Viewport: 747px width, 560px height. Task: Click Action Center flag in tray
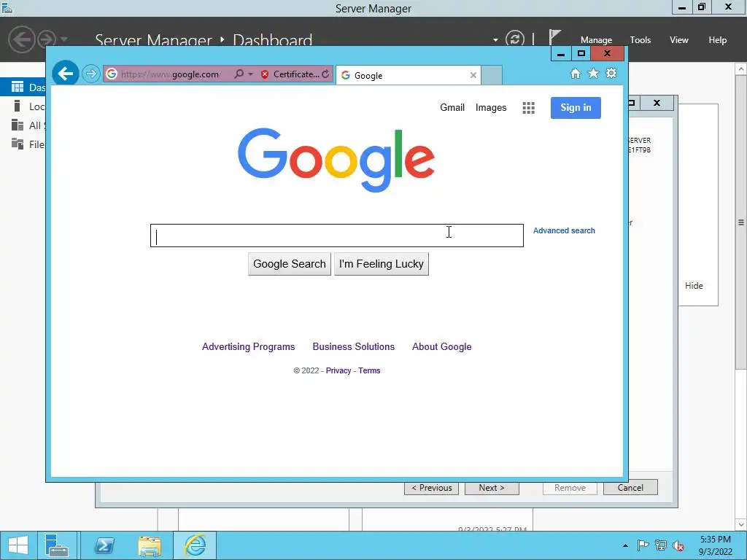pyautogui.click(x=643, y=545)
